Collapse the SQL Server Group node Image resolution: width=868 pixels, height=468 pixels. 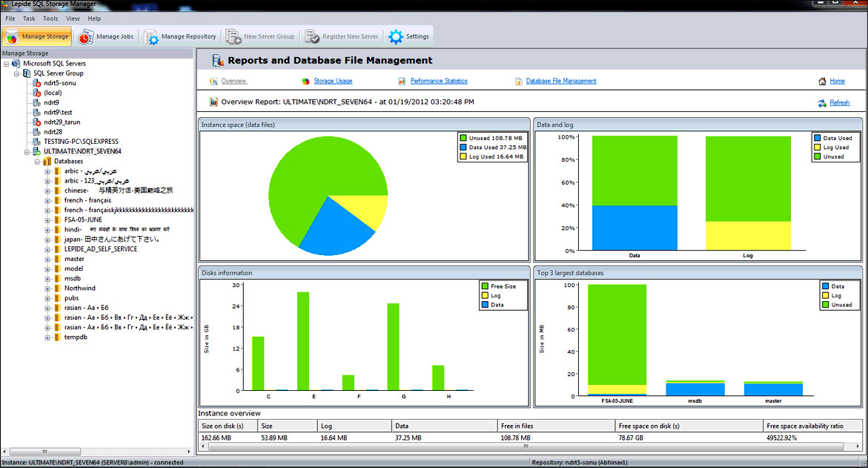tap(16, 73)
